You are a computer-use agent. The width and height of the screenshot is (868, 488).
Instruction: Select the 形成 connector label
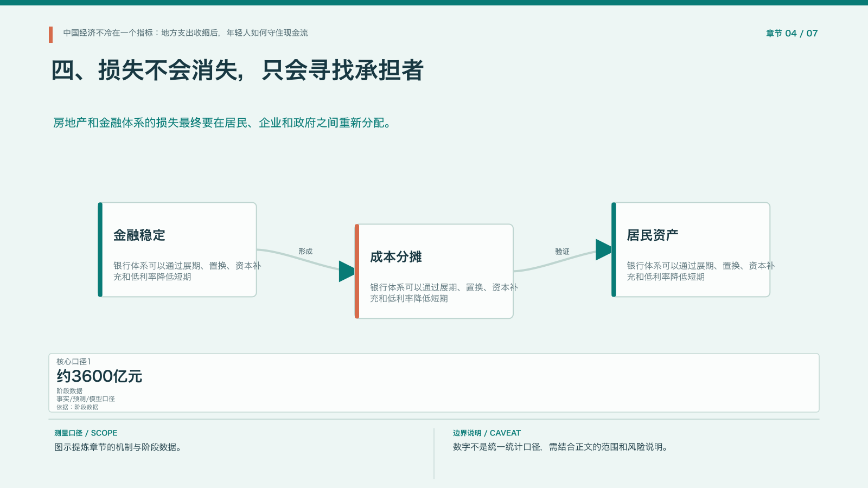coord(305,252)
